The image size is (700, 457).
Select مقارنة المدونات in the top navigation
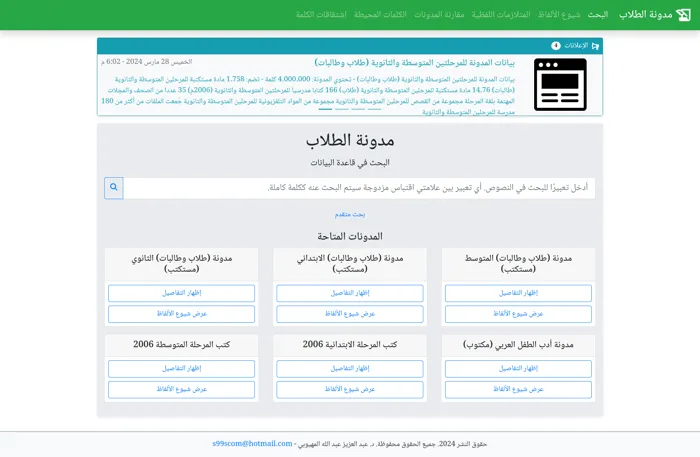(440, 15)
